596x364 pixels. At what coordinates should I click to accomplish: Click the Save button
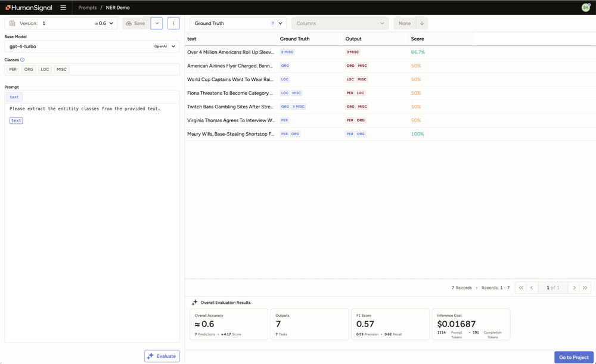point(136,24)
